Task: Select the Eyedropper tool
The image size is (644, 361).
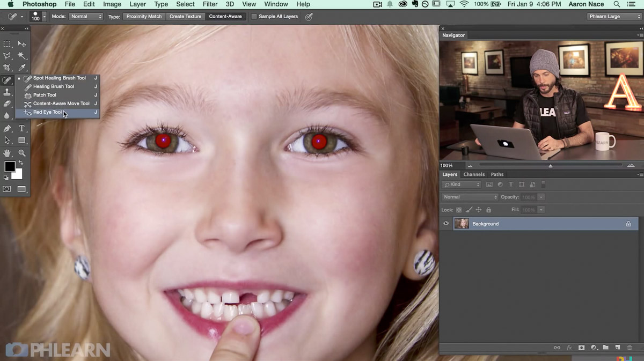Action: [22, 68]
